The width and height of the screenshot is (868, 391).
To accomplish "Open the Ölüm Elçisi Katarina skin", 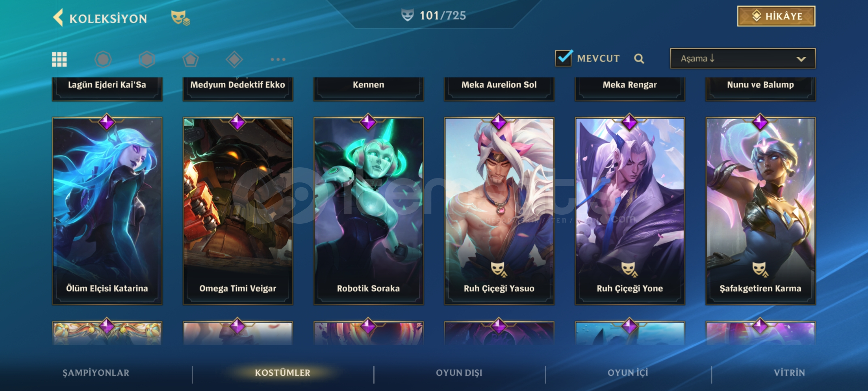I will tap(107, 211).
